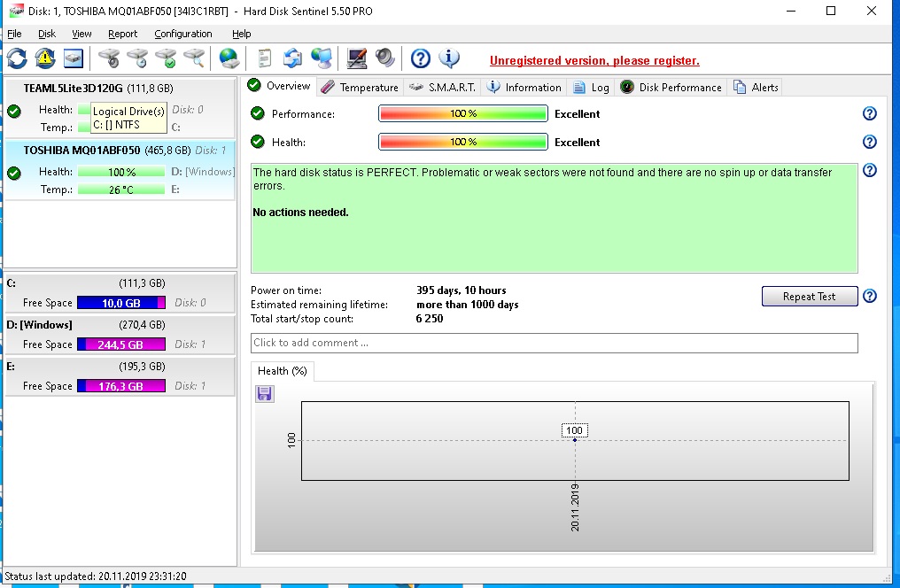Click the speaker acoustic toolbar icon

[x=385, y=58]
